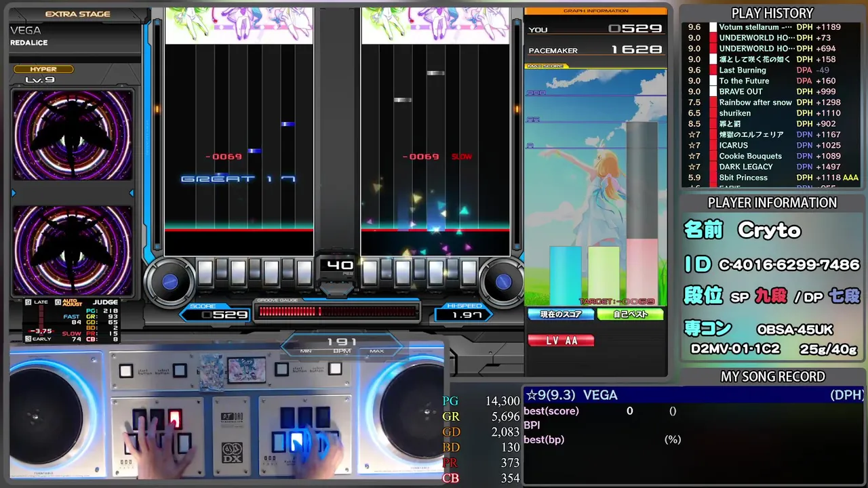Click the TARGET: -0069 label on graph

click(x=617, y=301)
